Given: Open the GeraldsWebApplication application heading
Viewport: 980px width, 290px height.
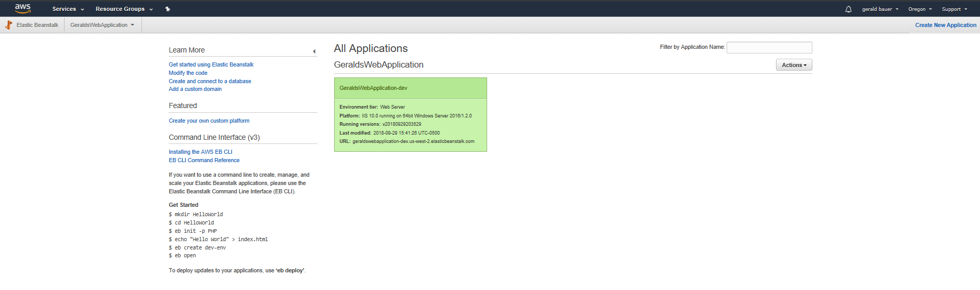Looking at the screenshot, I should 379,64.
